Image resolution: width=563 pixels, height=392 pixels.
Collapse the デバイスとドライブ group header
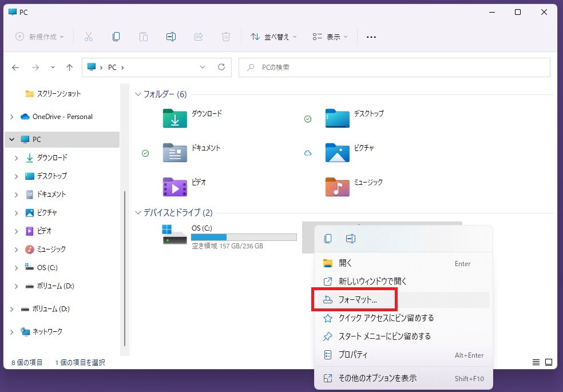138,213
